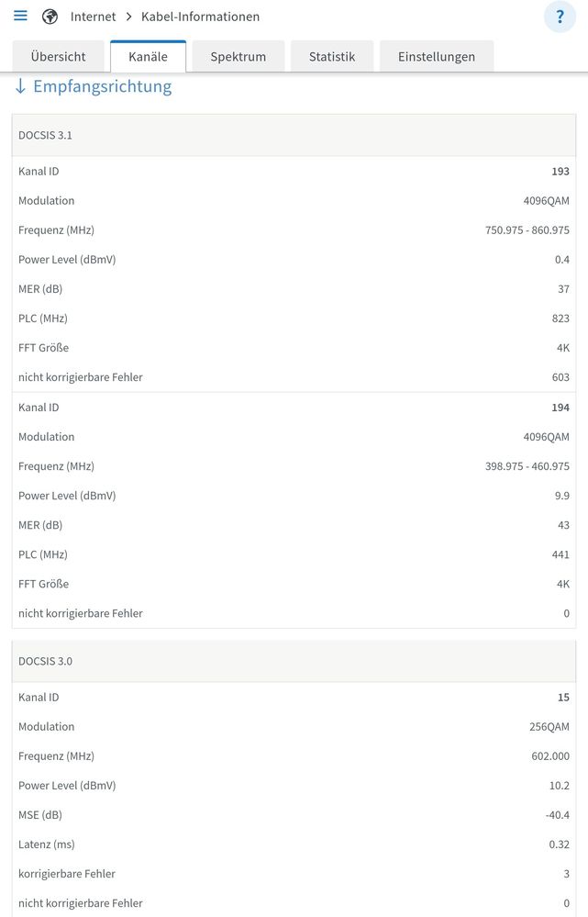This screenshot has width=588, height=917.
Task: Click Kabel-Informationen breadcrumb entry
Action: (x=200, y=17)
